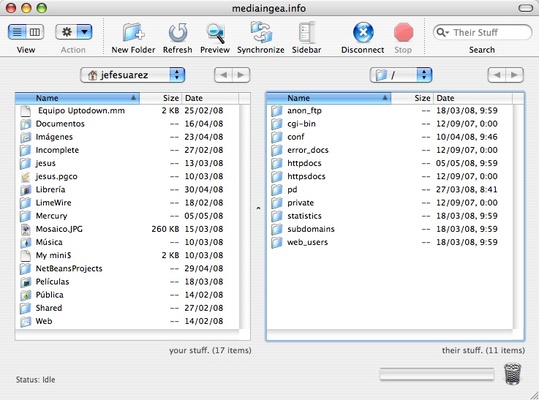Sort remote files by Size column

(412, 98)
